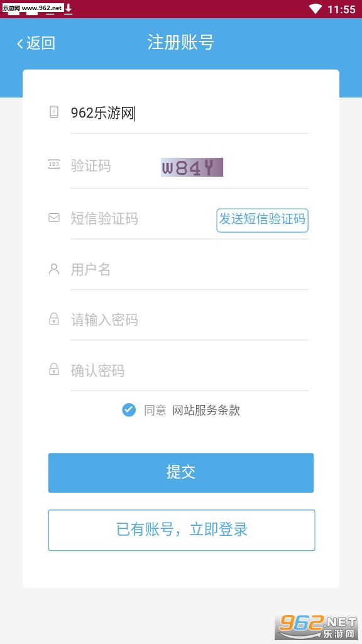Tap the Wi-Fi status icon
The image size is (362, 644).
click(315, 9)
